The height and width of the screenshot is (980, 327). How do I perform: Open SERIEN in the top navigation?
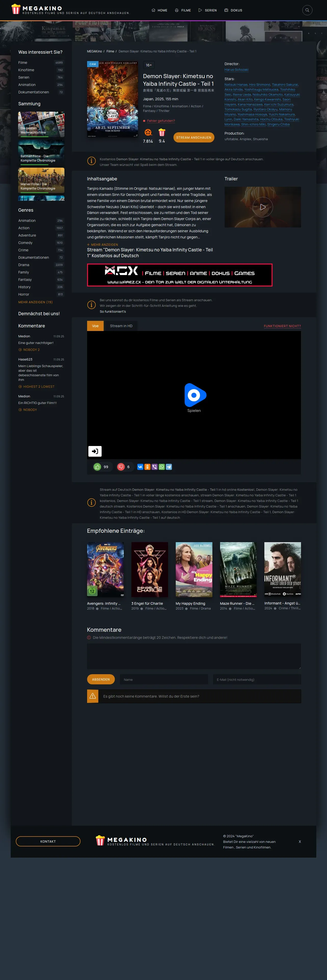click(x=208, y=10)
